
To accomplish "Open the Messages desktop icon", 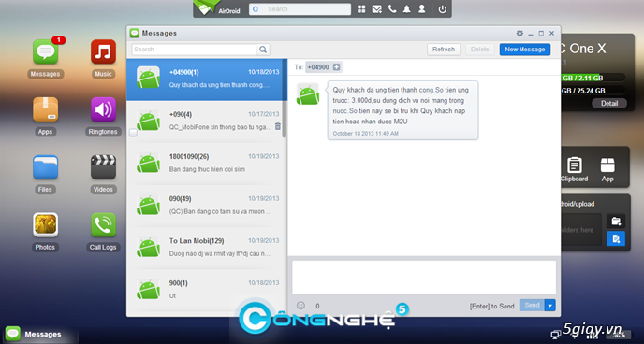I will 45,51.
